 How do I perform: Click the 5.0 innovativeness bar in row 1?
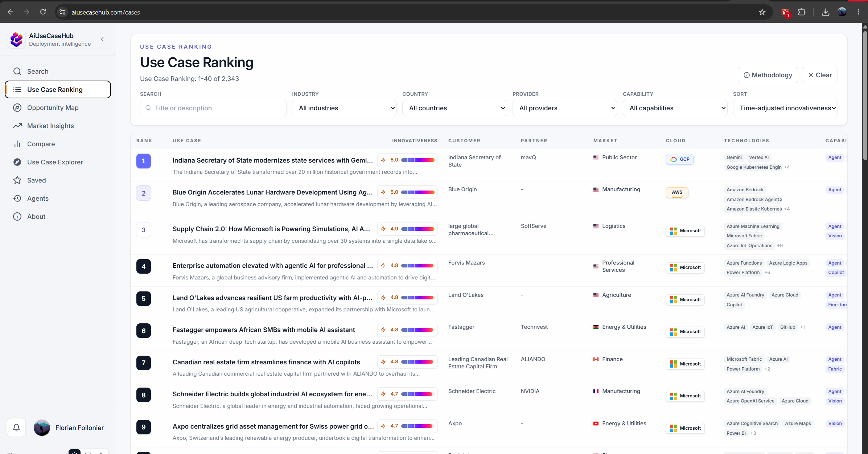pyautogui.click(x=418, y=160)
